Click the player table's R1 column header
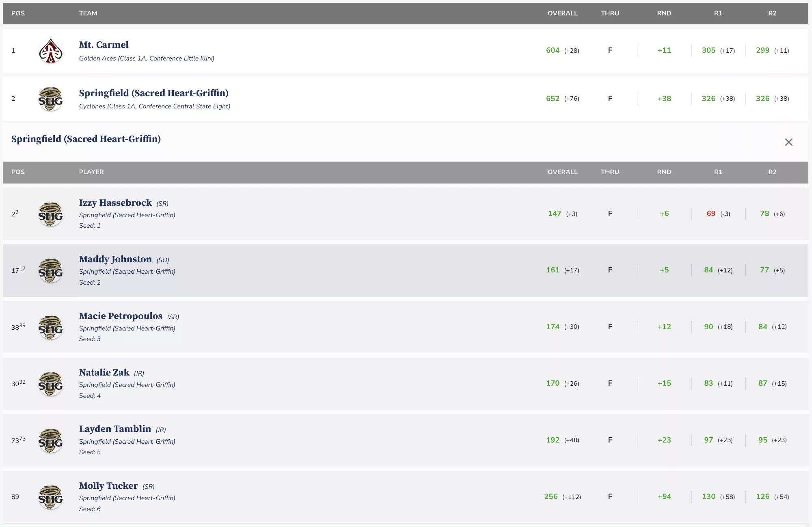The width and height of the screenshot is (812, 527). click(718, 172)
